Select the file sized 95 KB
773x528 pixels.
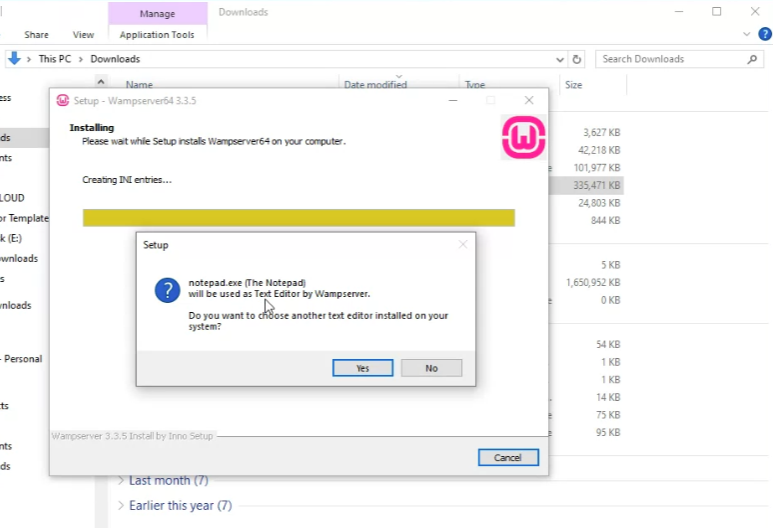pyautogui.click(x=608, y=432)
